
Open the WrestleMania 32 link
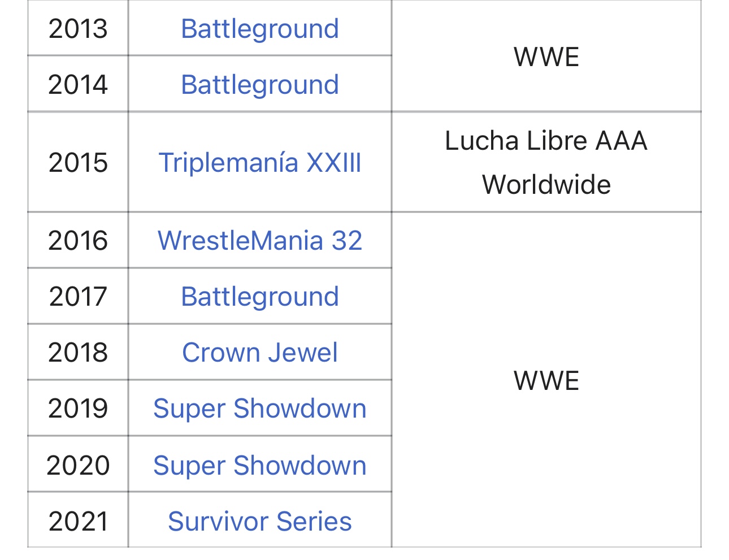(x=259, y=241)
